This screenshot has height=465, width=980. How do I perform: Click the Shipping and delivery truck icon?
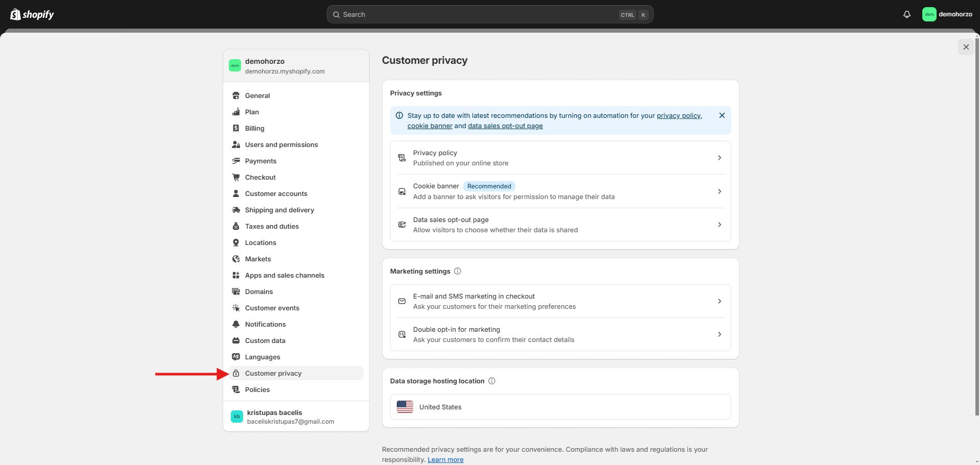236,210
